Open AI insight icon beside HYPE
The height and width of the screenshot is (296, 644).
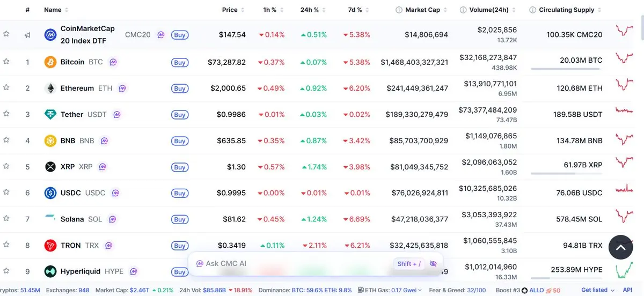click(134, 271)
